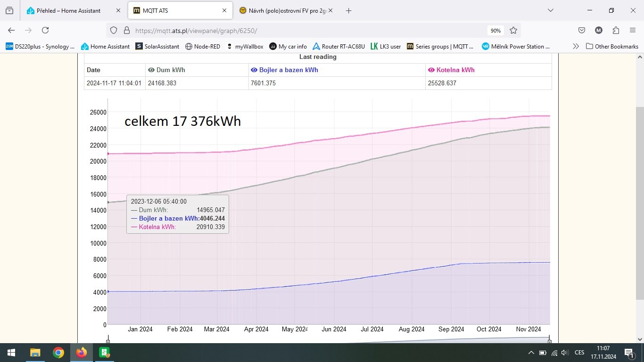Screen dimensions: 644x362
Task: Open Firefox View from the tab bar
Action: tap(9, 10)
